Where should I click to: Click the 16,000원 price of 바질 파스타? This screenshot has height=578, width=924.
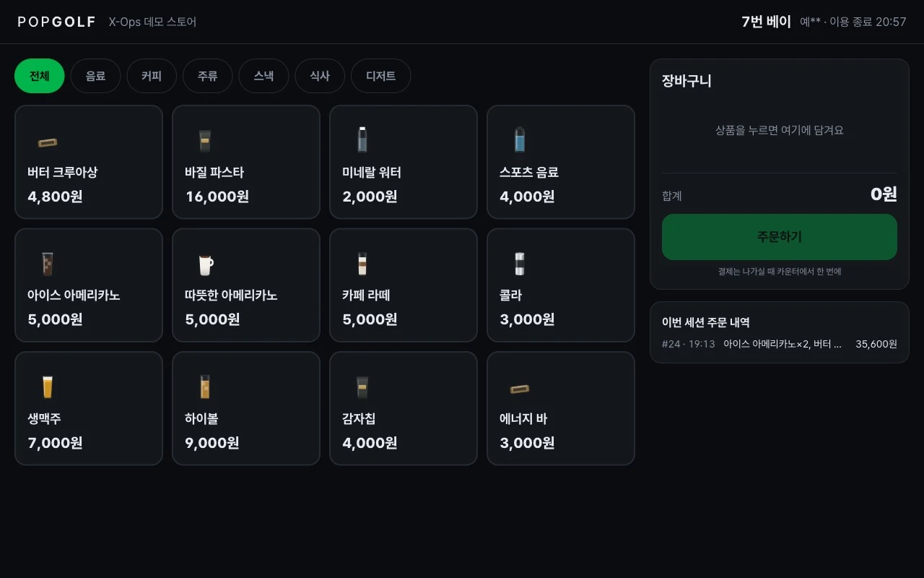[x=217, y=197]
